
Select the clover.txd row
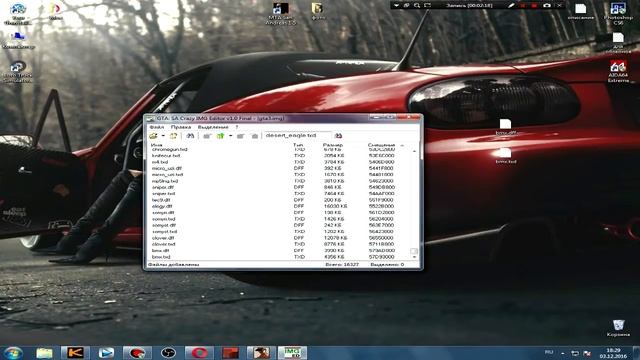(280, 244)
